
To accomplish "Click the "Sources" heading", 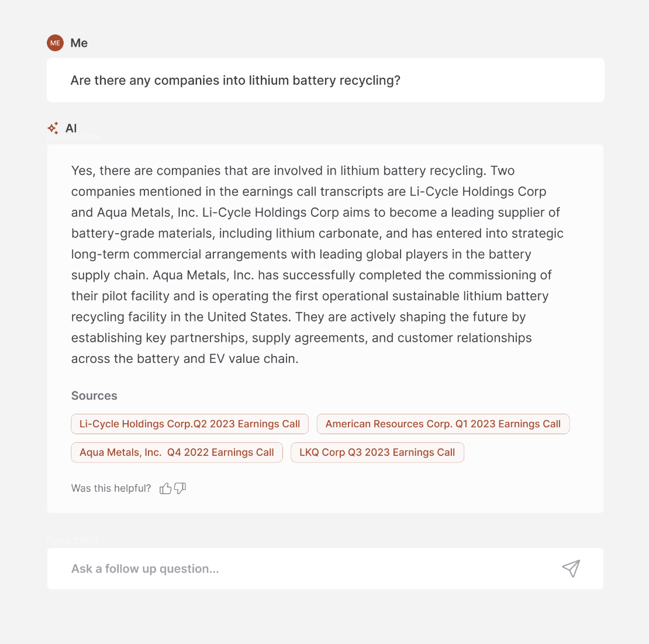I will [94, 396].
